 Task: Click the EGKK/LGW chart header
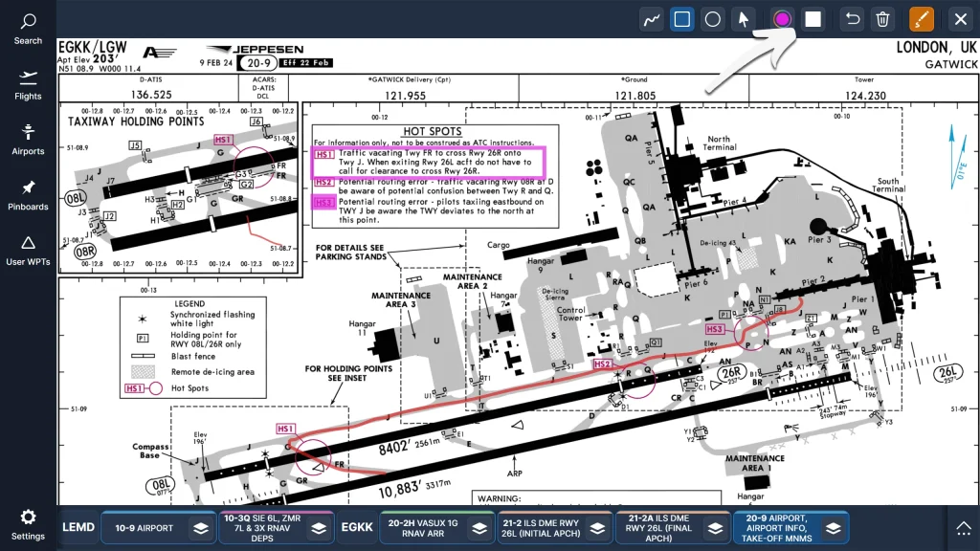93,48
